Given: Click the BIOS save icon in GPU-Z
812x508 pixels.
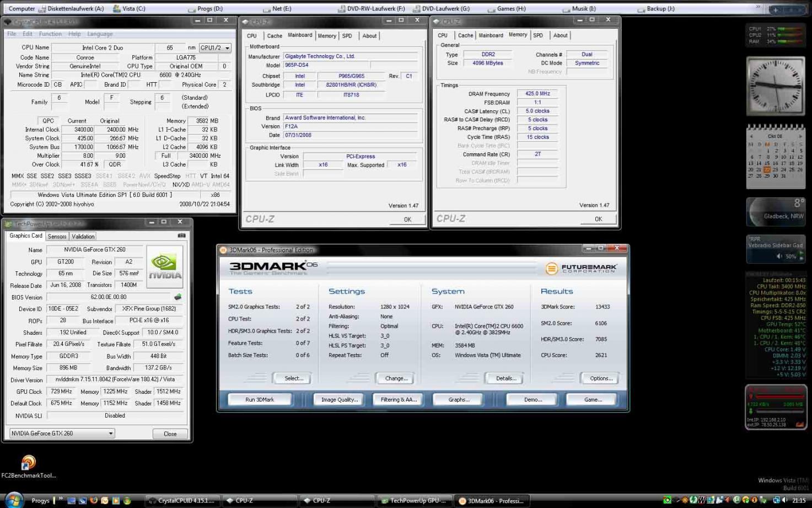Looking at the screenshot, I should point(178,297).
